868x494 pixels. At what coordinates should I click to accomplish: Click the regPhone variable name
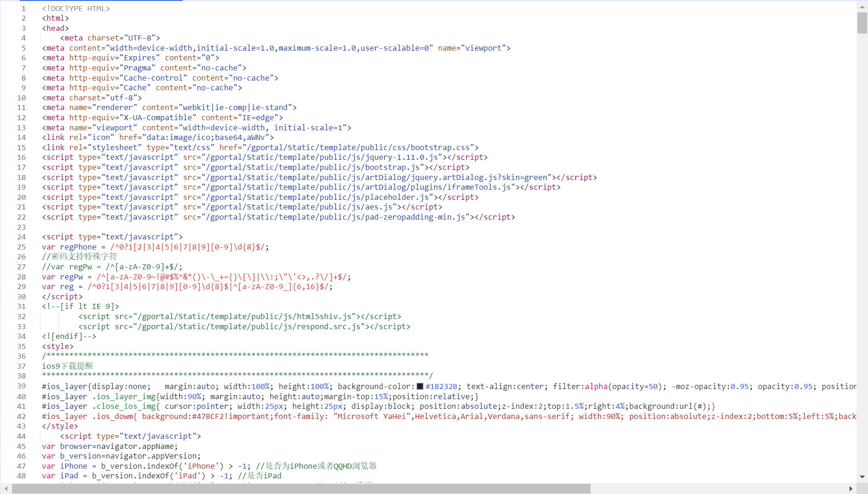[78, 247]
